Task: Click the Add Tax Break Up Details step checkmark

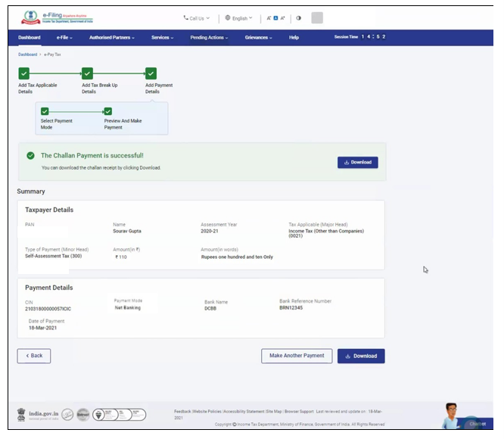Action: (87, 73)
